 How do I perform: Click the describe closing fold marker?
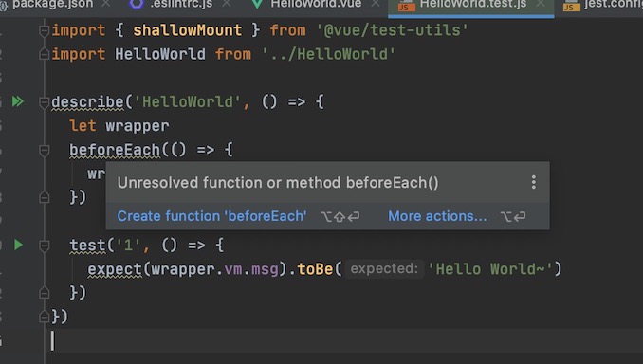[44, 317]
